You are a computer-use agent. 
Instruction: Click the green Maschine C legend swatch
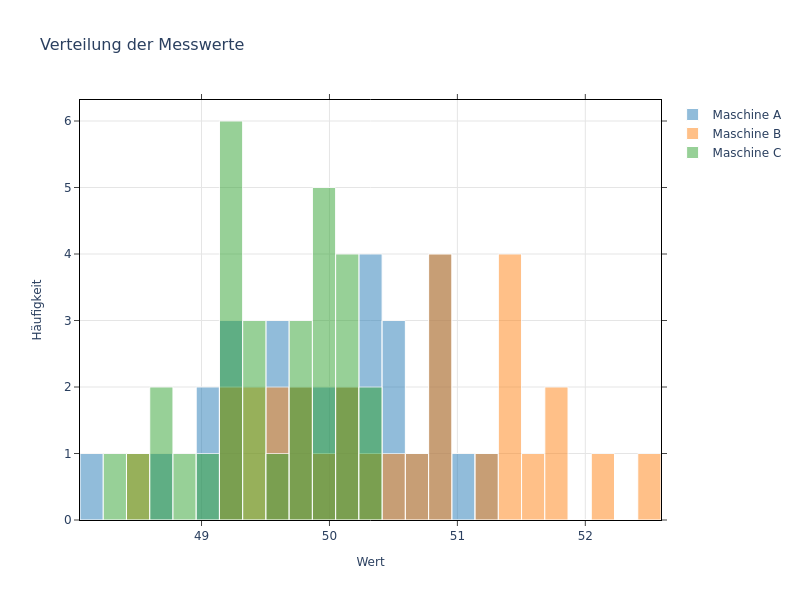coord(692,153)
